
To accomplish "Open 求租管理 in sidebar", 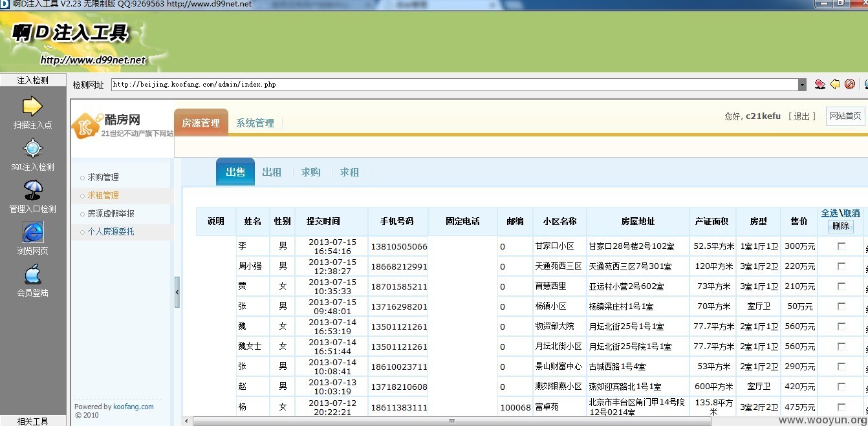I will pyautogui.click(x=103, y=195).
